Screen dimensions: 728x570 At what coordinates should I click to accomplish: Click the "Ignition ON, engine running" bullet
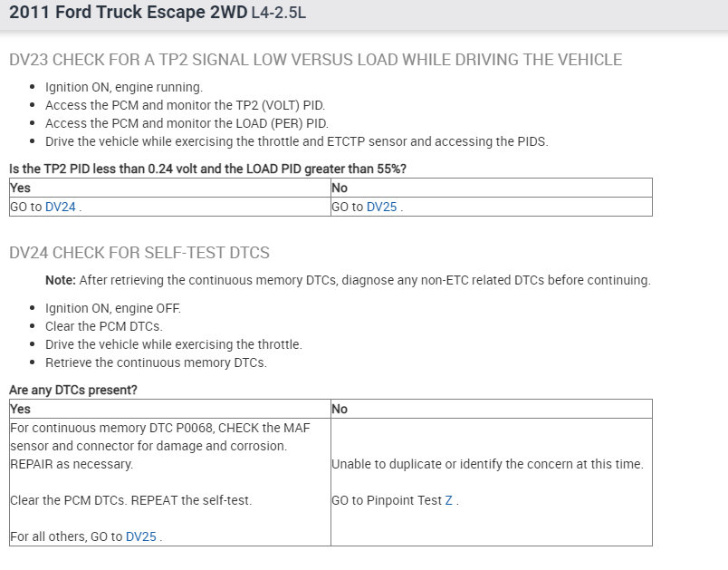coord(124,87)
